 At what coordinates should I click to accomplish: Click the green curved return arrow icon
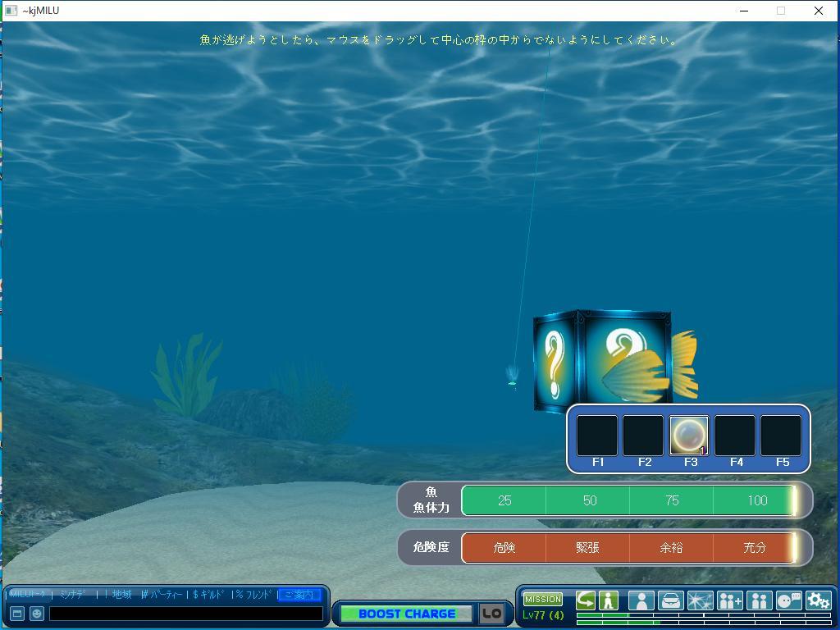[x=586, y=600]
